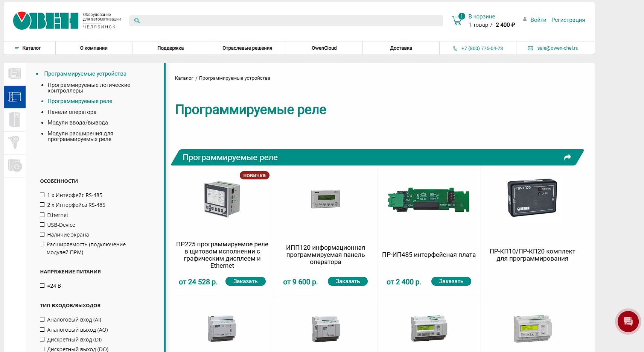The height and width of the screenshot is (352, 644).
Task: Enable the 2 x Интерфейса RS-485 filter
Action: (x=42, y=205)
